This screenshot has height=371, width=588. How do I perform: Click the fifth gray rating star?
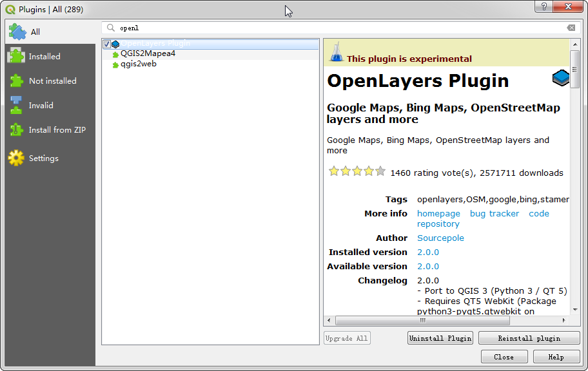click(380, 171)
